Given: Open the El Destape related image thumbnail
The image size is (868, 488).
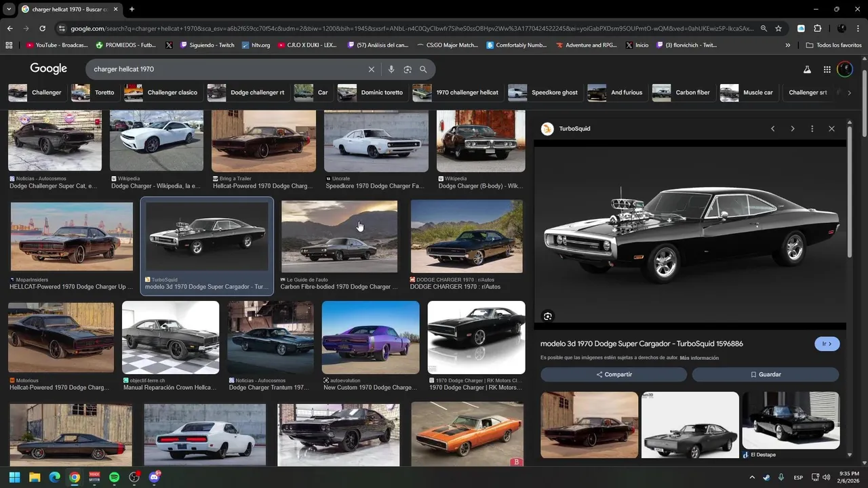Looking at the screenshot, I should [791, 420].
